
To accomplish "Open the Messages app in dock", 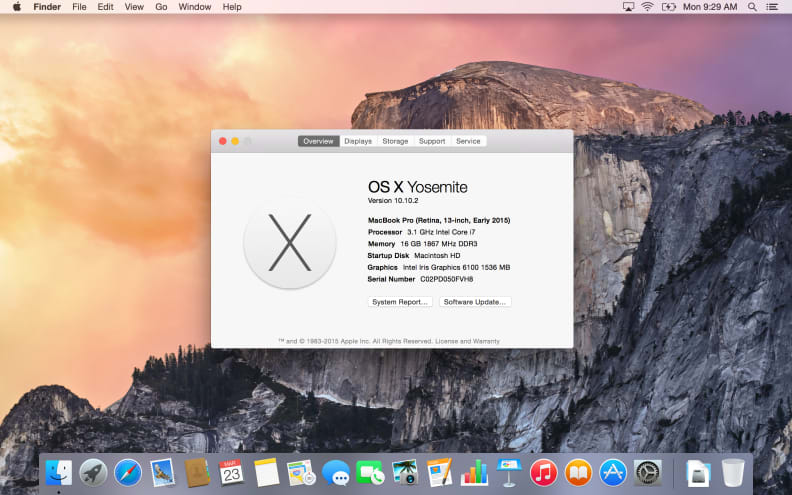I will (335, 473).
